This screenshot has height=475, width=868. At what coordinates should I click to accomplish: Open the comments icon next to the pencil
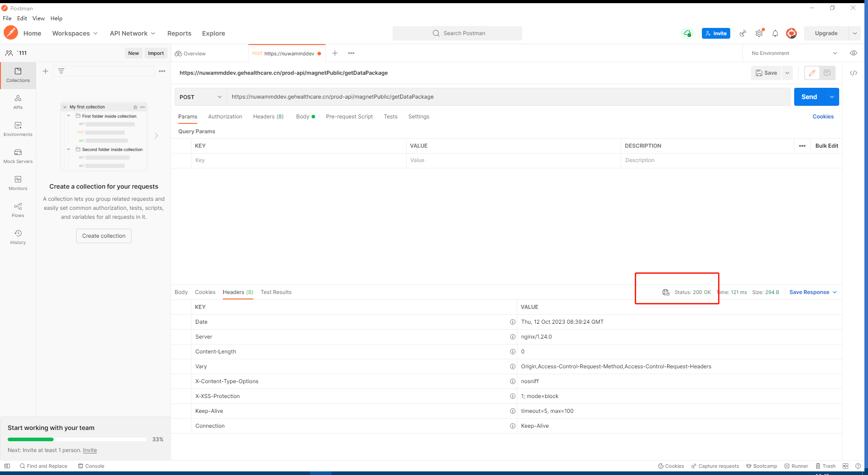pos(827,73)
